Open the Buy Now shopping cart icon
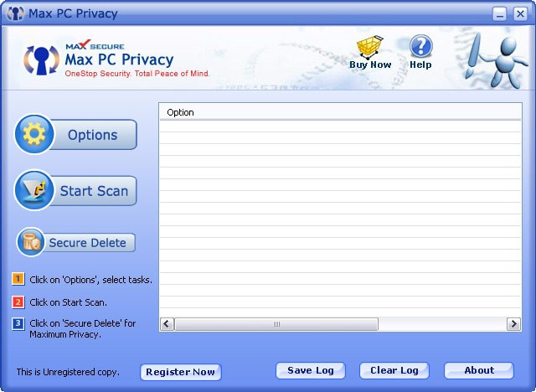536x392 pixels. pyautogui.click(x=369, y=47)
